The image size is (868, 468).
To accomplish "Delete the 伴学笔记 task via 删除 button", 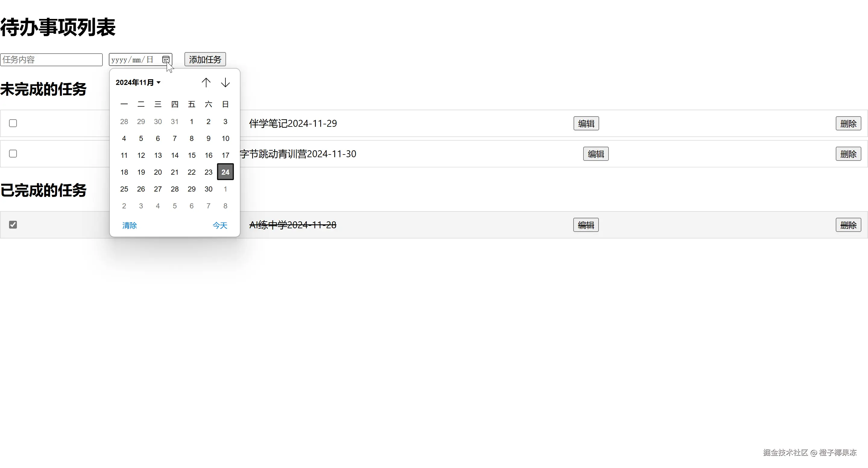I will [848, 123].
